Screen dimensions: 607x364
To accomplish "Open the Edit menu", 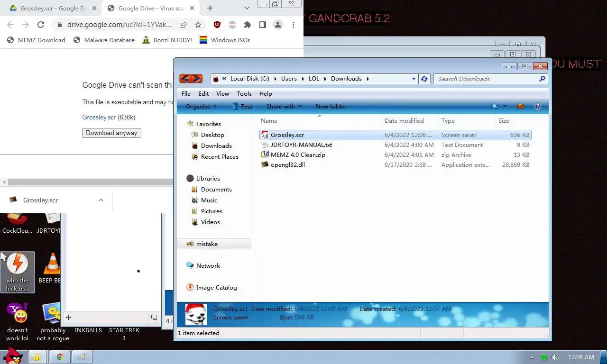I will coord(203,93).
